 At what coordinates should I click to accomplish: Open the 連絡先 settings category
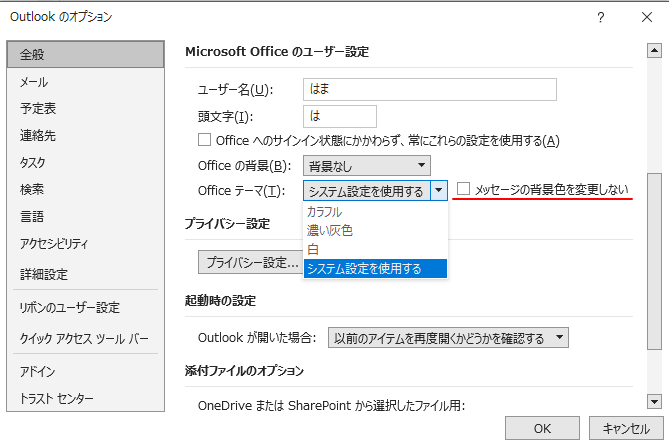coord(85,136)
